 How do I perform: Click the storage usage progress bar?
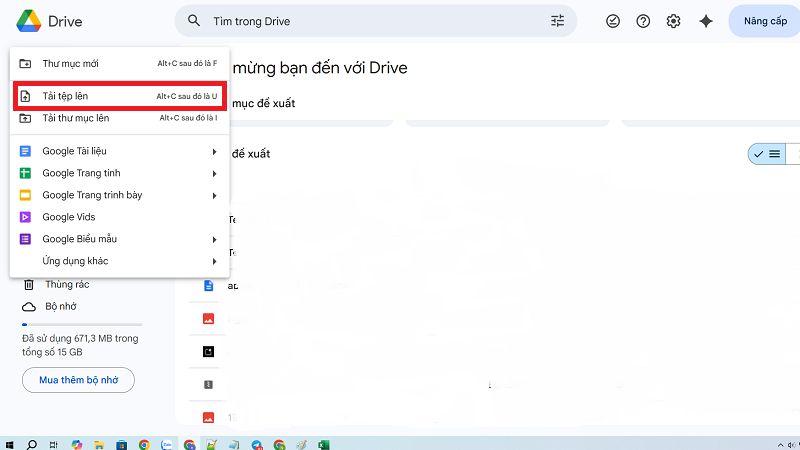click(82, 324)
